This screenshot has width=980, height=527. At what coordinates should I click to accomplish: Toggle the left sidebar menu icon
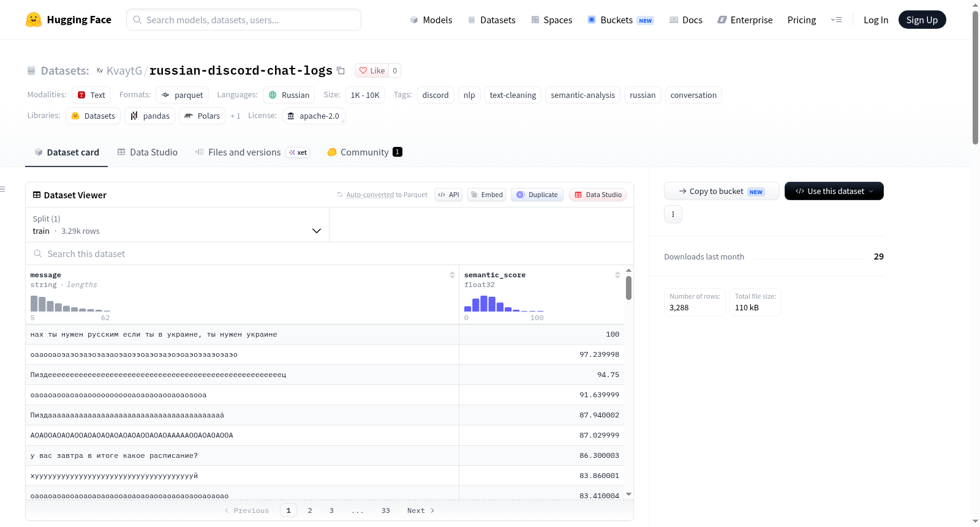(x=2, y=189)
